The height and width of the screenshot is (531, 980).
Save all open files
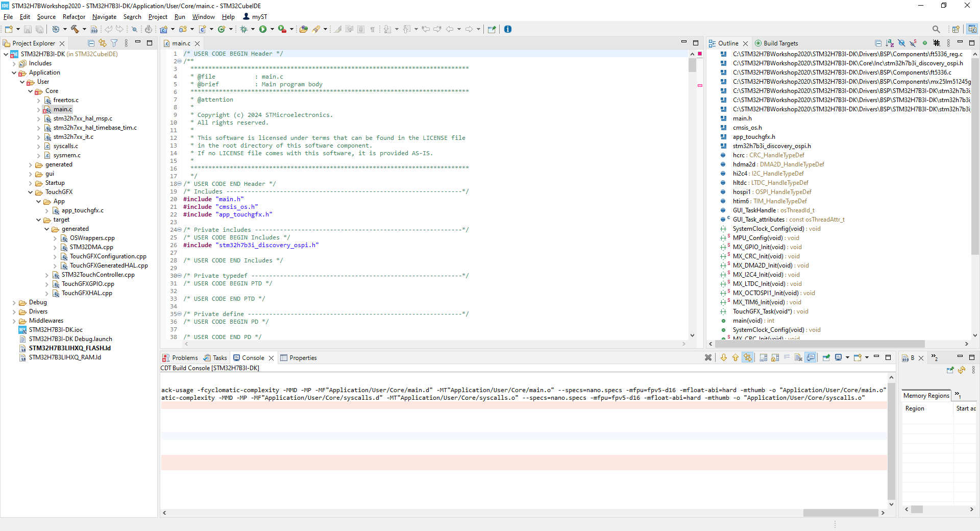(x=39, y=29)
